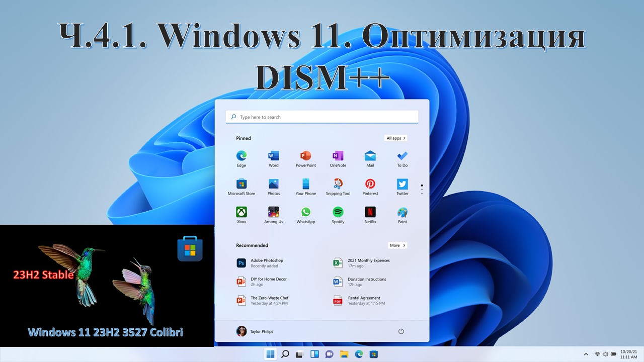The width and height of the screenshot is (644, 362).
Task: Show hidden system tray icons chevron
Action: click(587, 354)
